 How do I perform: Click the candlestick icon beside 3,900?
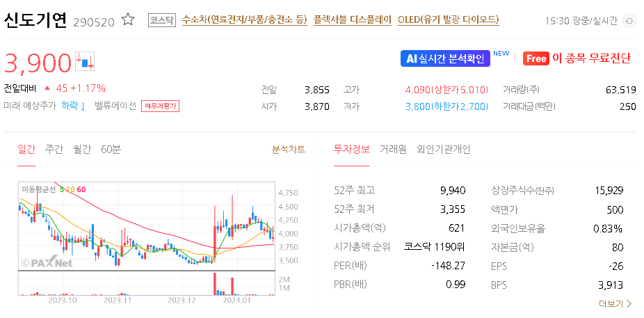click(86, 63)
